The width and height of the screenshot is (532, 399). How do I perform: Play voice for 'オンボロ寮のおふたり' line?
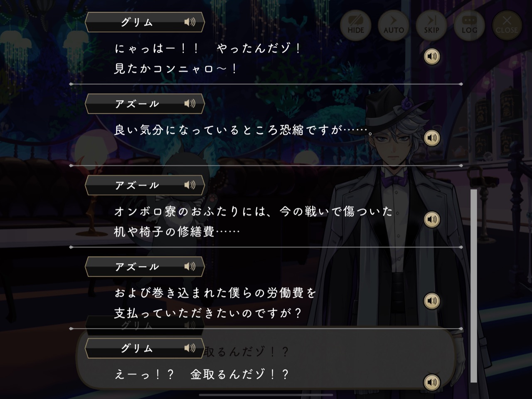pyautogui.click(x=432, y=219)
